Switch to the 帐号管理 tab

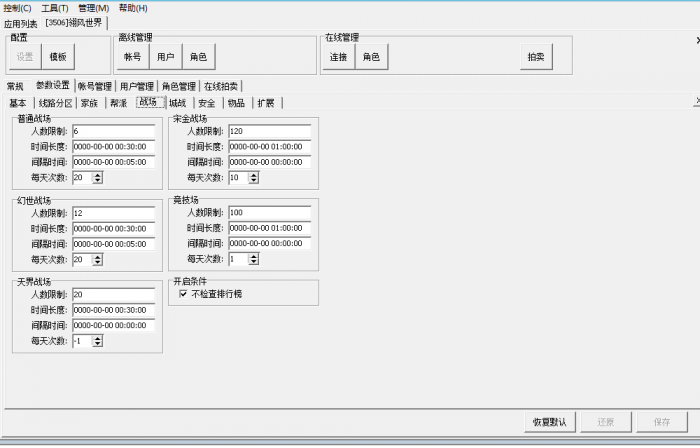95,86
